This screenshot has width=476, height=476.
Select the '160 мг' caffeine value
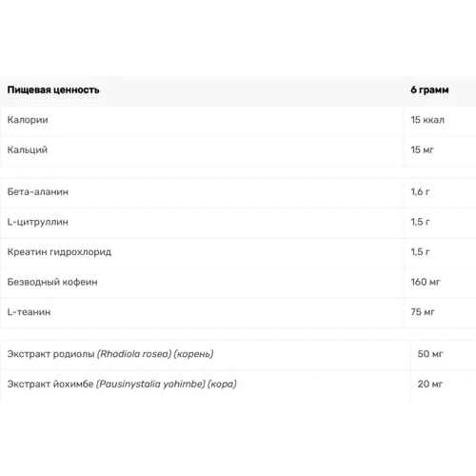click(426, 282)
